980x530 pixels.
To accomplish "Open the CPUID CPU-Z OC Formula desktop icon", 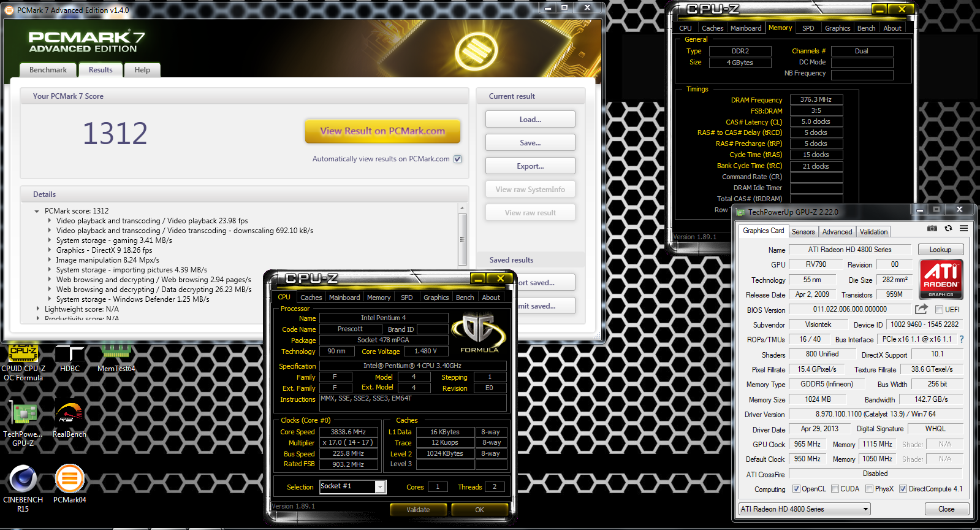I will click(23, 362).
